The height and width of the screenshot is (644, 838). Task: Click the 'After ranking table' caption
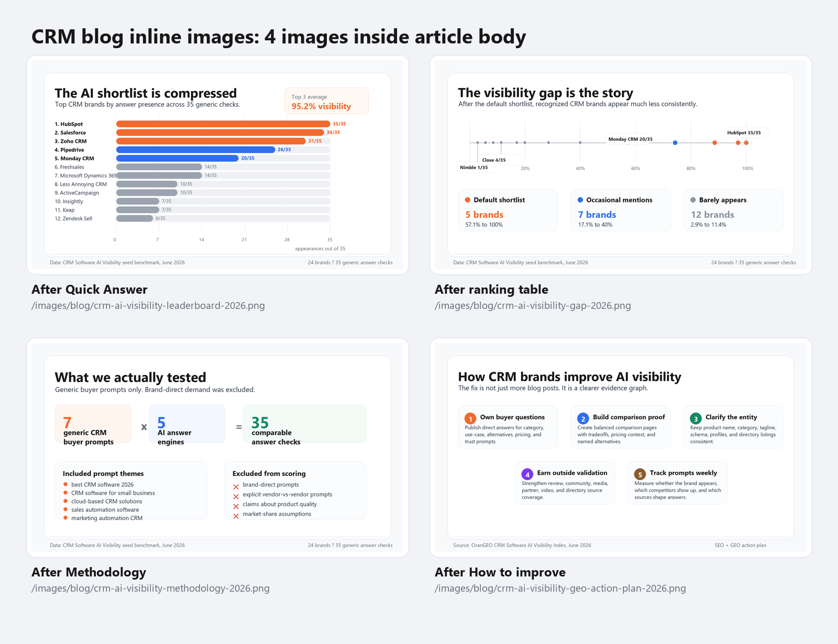coord(491,290)
